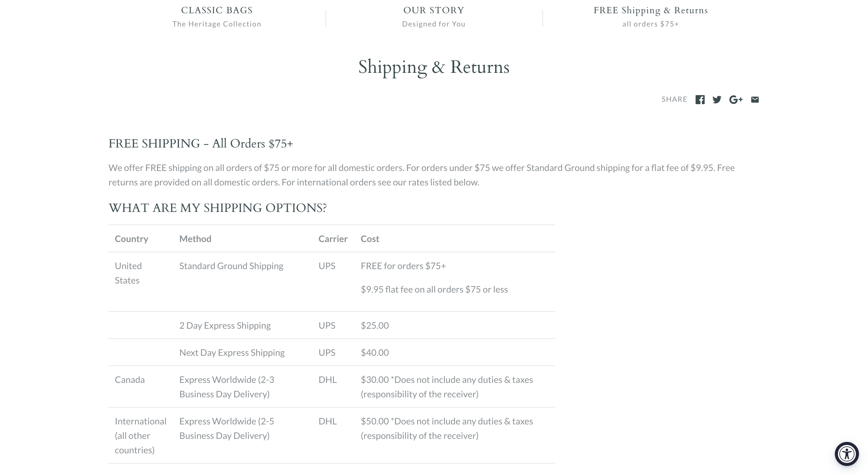Share the page on Google Plus

[x=736, y=100]
